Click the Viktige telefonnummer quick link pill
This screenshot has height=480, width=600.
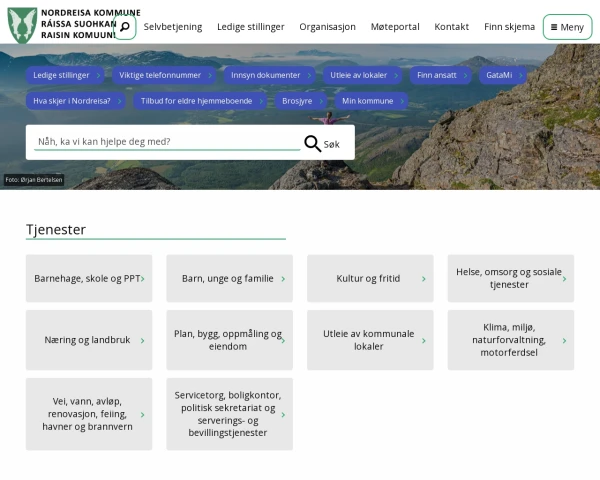[x=164, y=75]
